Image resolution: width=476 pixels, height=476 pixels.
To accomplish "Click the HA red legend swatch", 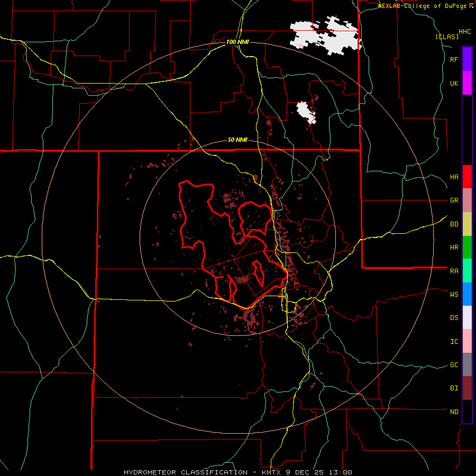I will (467, 177).
